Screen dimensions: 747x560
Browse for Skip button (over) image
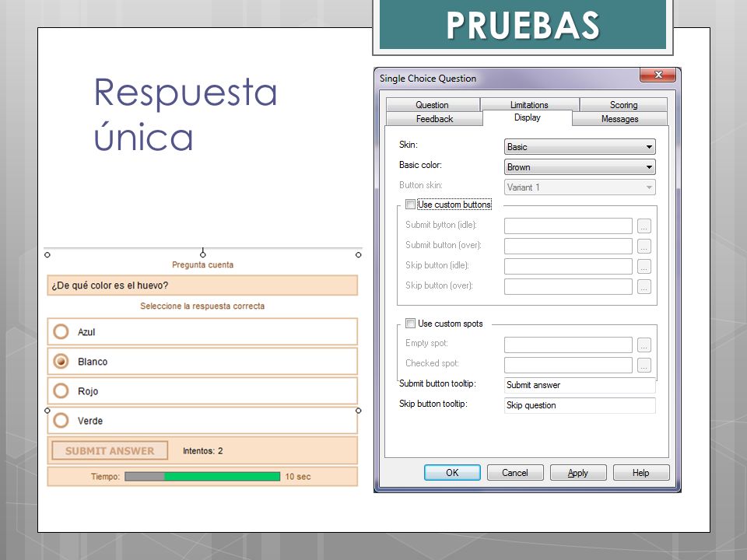coord(644,287)
